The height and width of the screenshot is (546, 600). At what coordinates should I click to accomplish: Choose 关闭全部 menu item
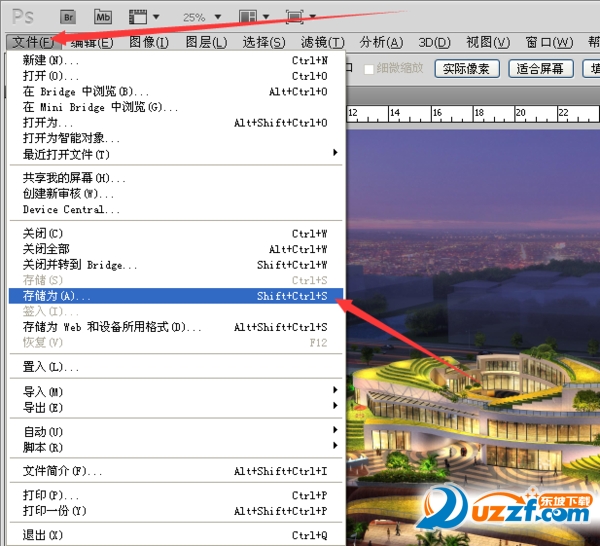point(176,249)
